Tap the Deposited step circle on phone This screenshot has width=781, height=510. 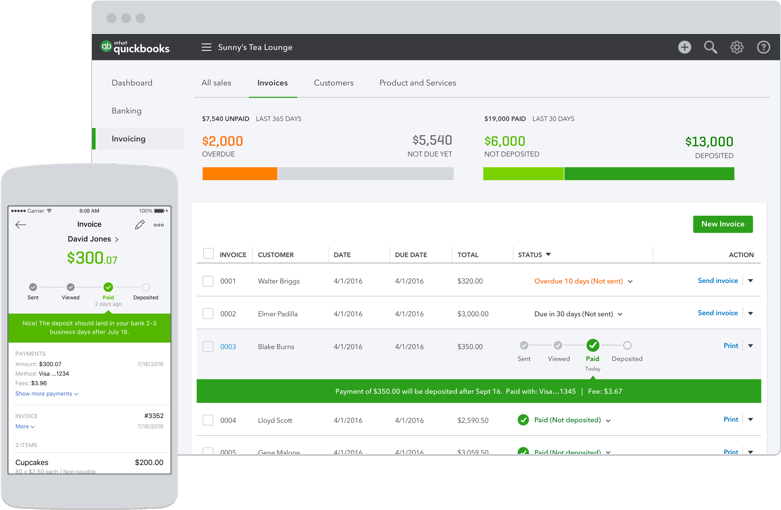pyautogui.click(x=145, y=287)
